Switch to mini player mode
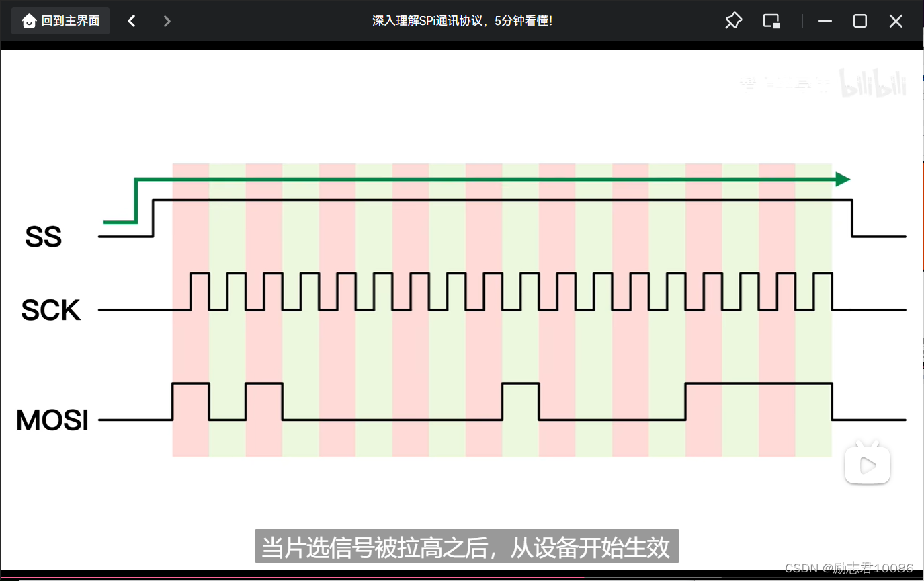Image resolution: width=924 pixels, height=581 pixels. click(x=771, y=21)
